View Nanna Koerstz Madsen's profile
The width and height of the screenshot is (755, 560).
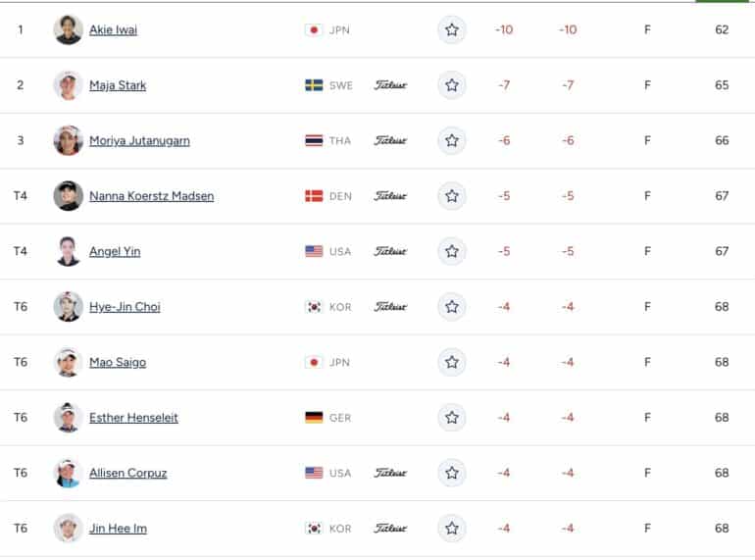152,196
